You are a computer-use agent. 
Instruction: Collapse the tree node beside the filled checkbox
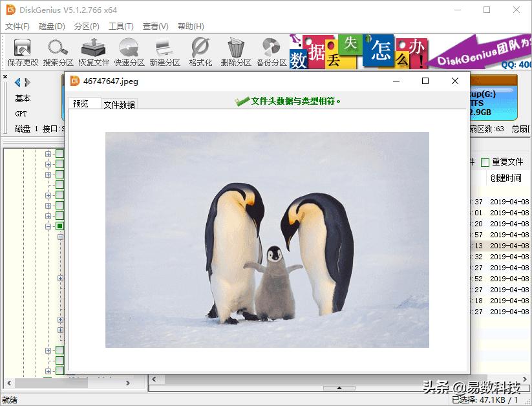(x=48, y=226)
